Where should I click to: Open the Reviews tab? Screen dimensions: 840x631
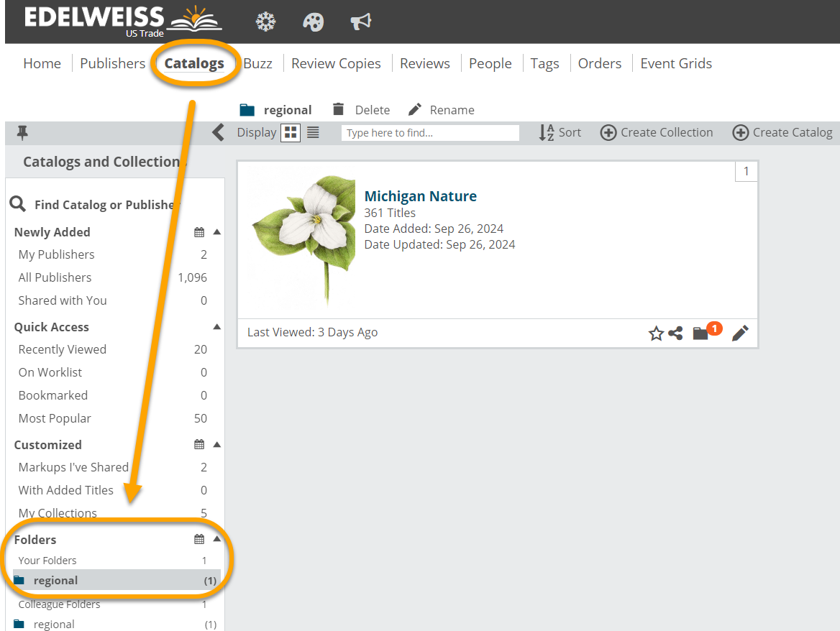tap(425, 63)
